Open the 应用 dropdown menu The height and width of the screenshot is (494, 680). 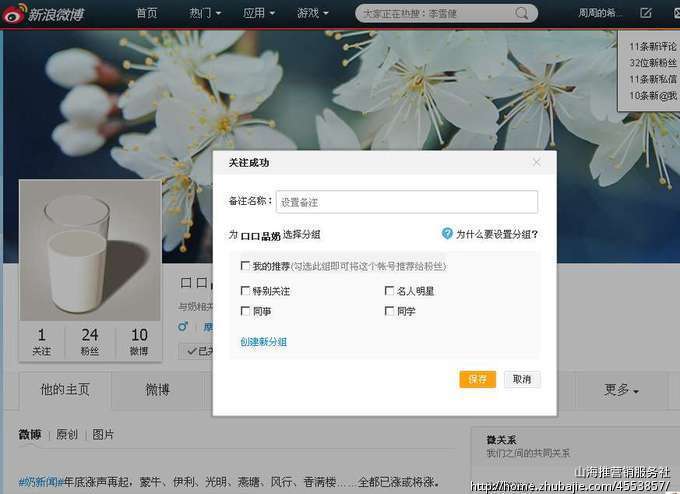(259, 13)
